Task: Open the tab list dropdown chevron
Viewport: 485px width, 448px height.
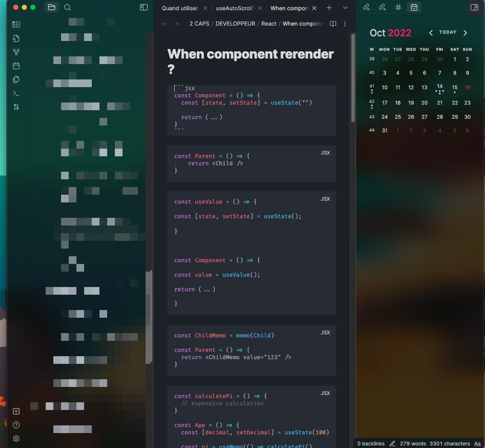Action: coord(346,8)
